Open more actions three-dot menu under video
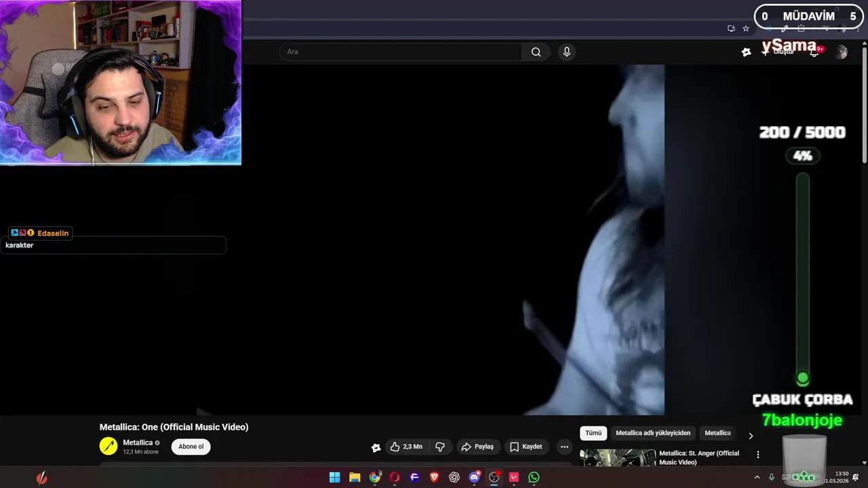The image size is (868, 488). point(564,447)
